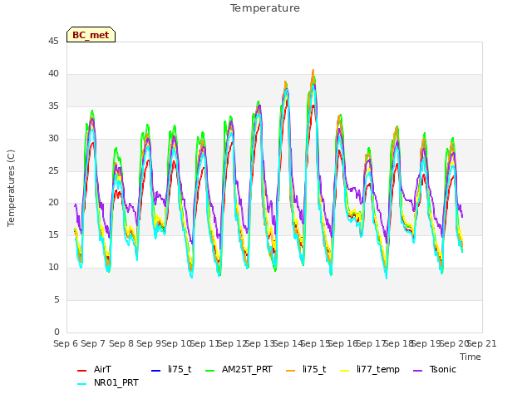Click the purple Tsonic legend swatch
Viewport: 532px width, 399px height.
(418, 370)
